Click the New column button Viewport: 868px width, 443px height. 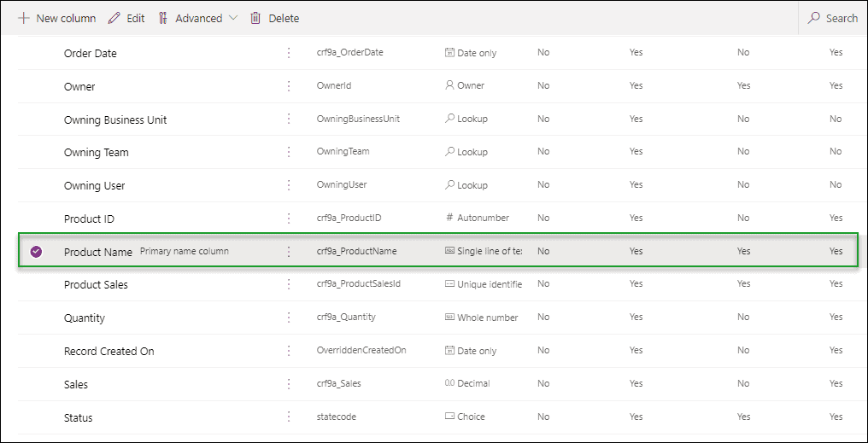coord(56,18)
